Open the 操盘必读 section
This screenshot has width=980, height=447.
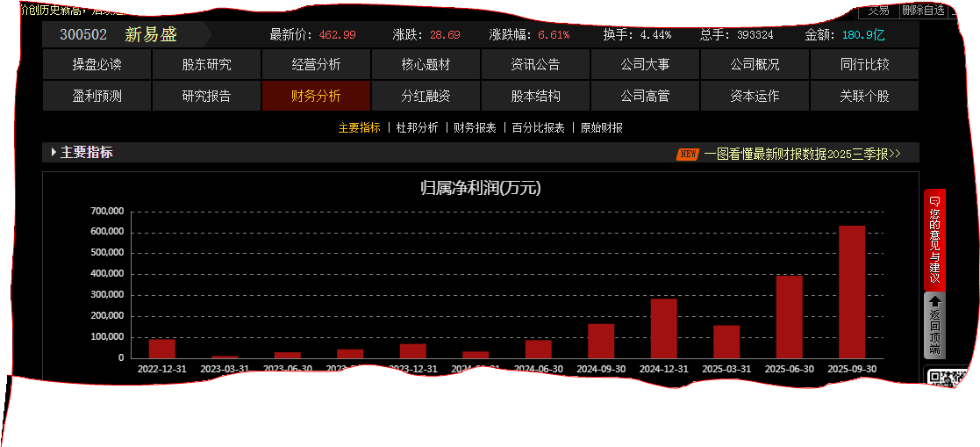tap(97, 64)
